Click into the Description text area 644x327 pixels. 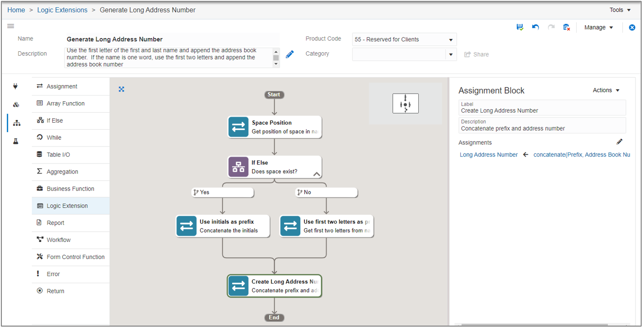coord(168,58)
